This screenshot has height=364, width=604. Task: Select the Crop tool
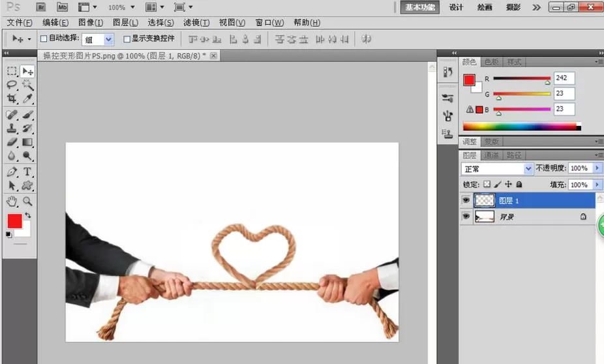[12, 99]
